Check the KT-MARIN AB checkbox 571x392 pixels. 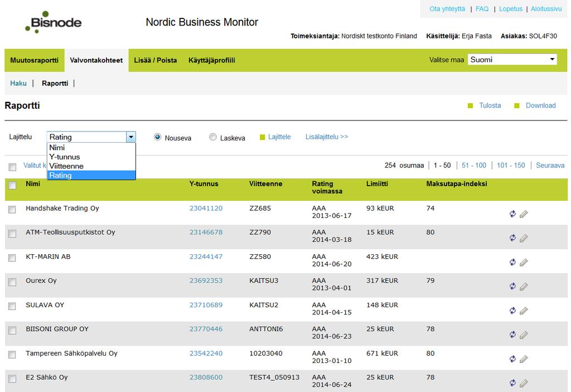[12, 258]
